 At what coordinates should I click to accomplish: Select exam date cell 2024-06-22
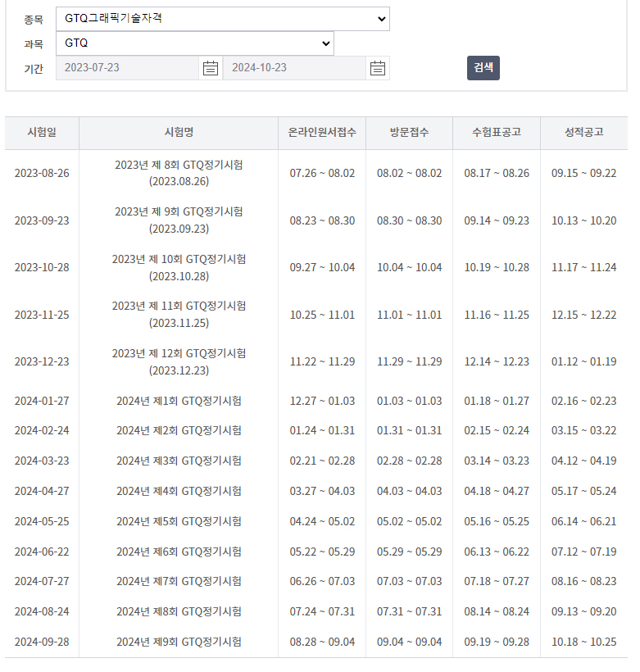point(42,552)
